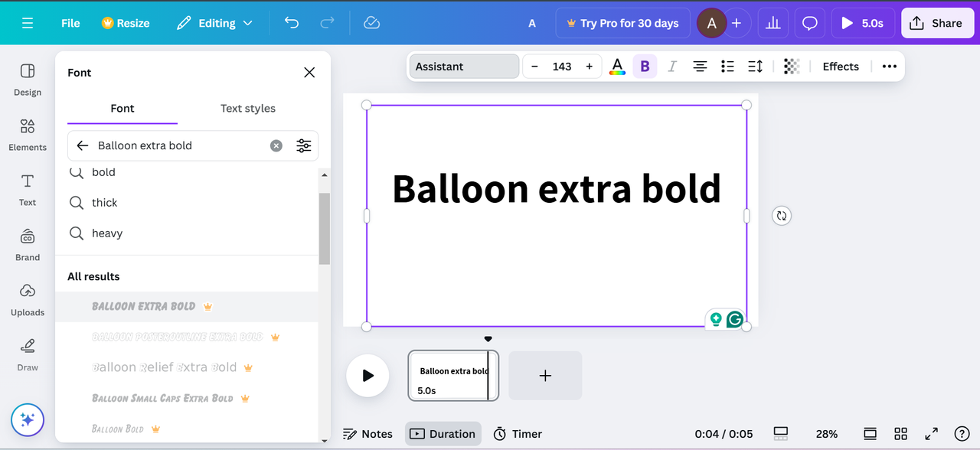The height and width of the screenshot is (450, 980).
Task: Open grid view of pages
Action: (900, 434)
